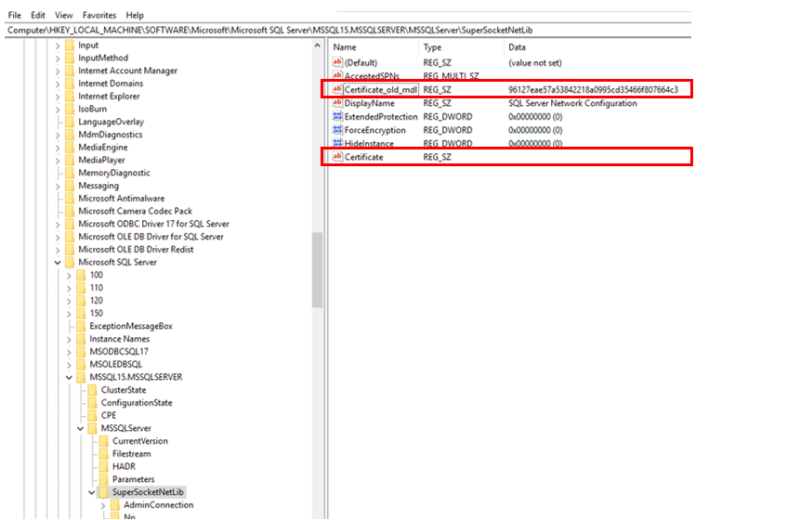The height and width of the screenshot is (520, 800).
Task: Click the (Default) value icon
Action: tap(337, 62)
